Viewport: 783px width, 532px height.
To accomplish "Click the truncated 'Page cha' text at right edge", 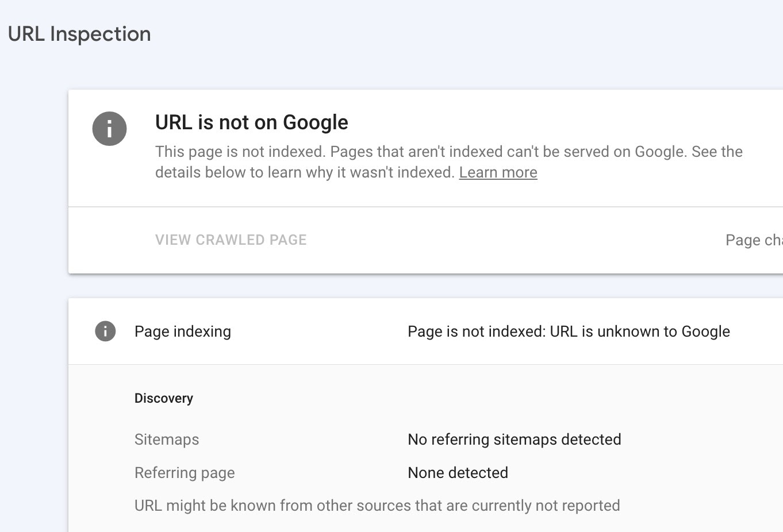I will click(x=753, y=240).
